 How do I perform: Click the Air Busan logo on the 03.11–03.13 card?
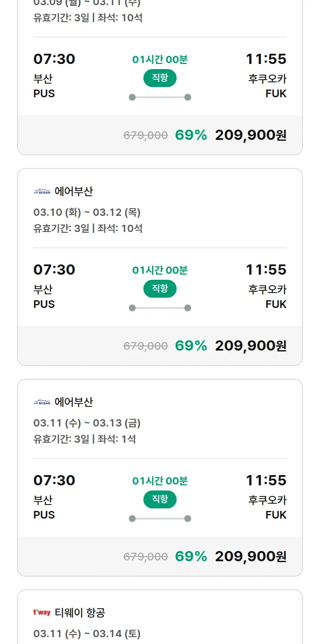tap(42, 403)
